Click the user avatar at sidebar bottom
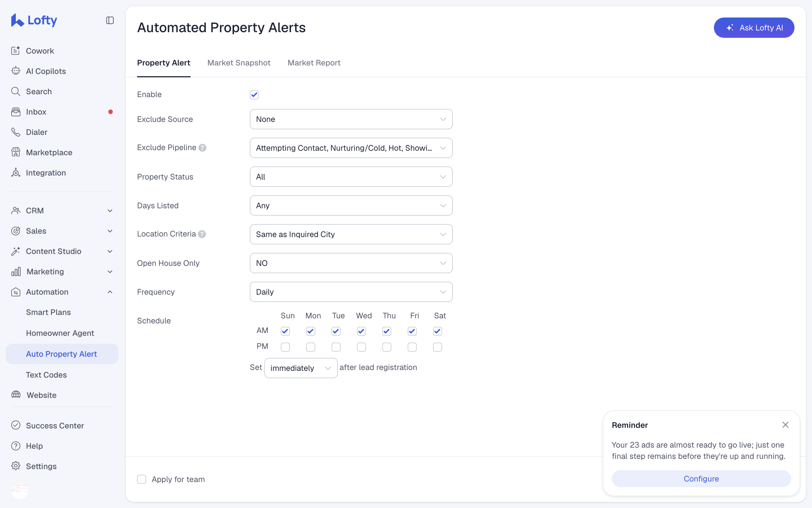The width and height of the screenshot is (812, 508). (x=20, y=490)
